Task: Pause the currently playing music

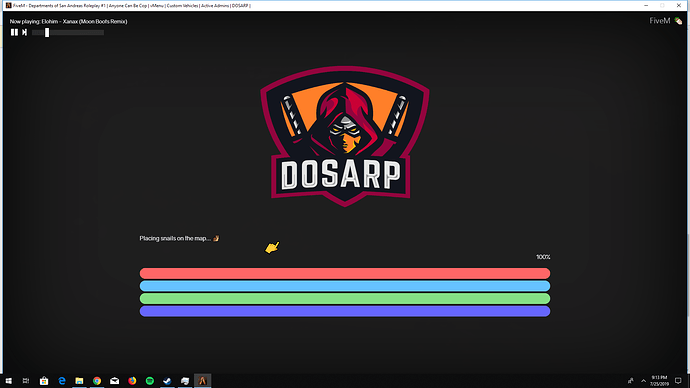Action: (x=14, y=32)
